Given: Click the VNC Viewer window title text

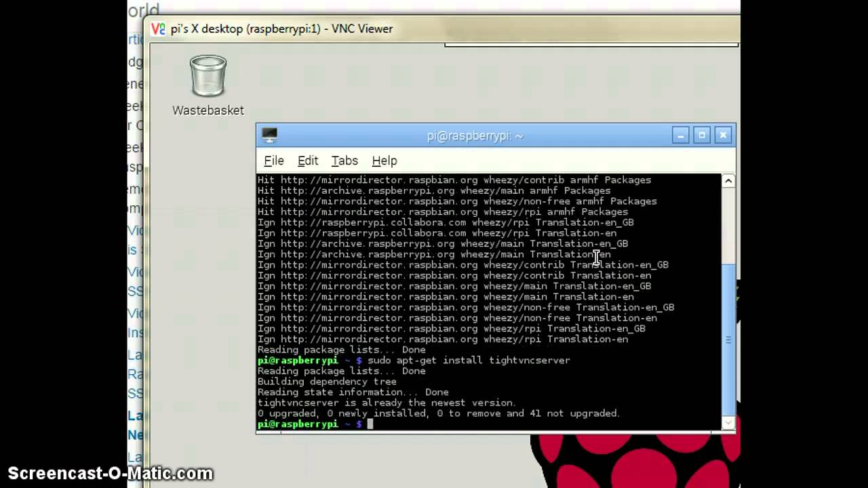Looking at the screenshot, I should tap(281, 28).
